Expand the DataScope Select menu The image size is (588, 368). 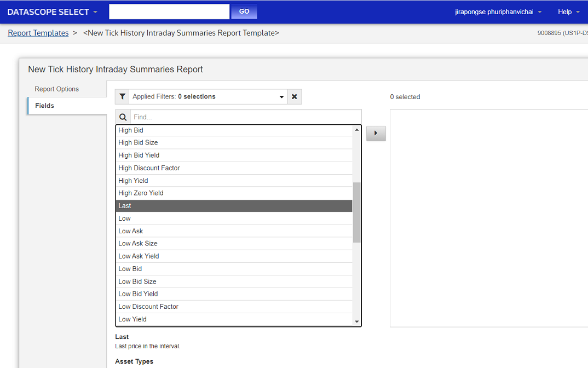click(53, 12)
